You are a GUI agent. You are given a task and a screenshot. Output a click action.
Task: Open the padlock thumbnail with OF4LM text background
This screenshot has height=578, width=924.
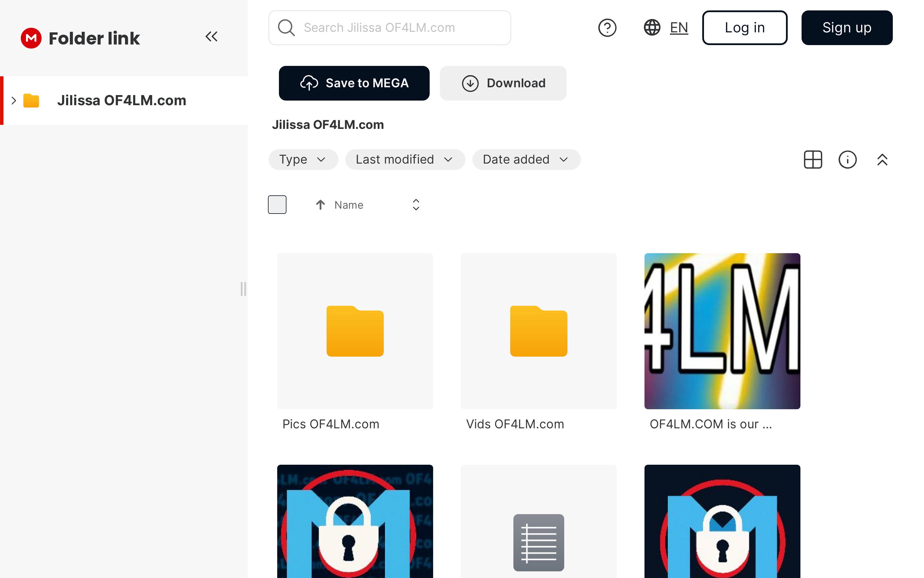(x=355, y=521)
